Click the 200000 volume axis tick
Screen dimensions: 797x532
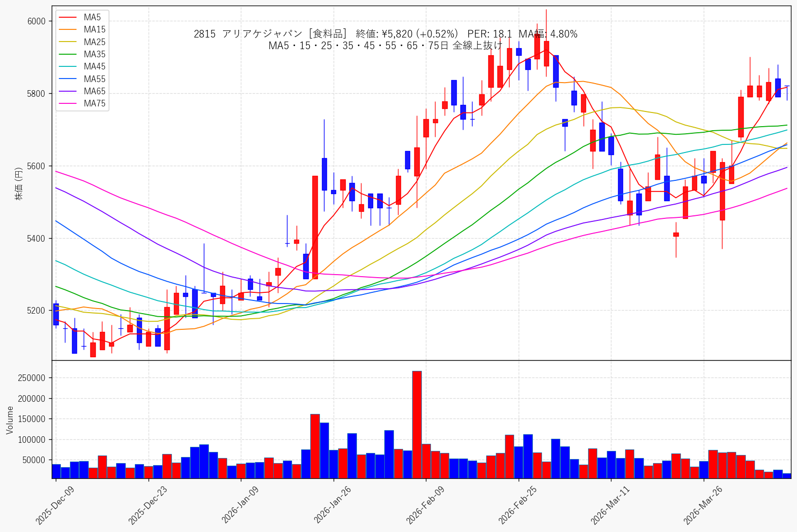pyautogui.click(x=32, y=399)
